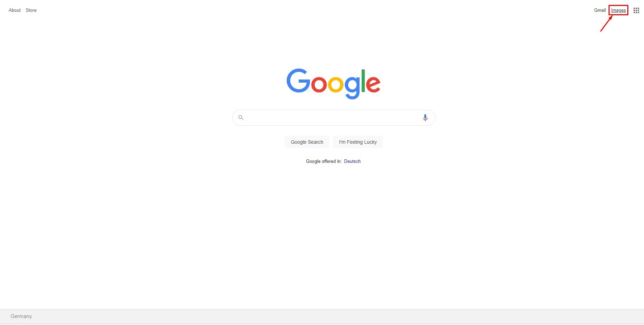Screen dimensions: 644x325
Task: Click the blue capital G of the logo
Action: tap(298, 81)
